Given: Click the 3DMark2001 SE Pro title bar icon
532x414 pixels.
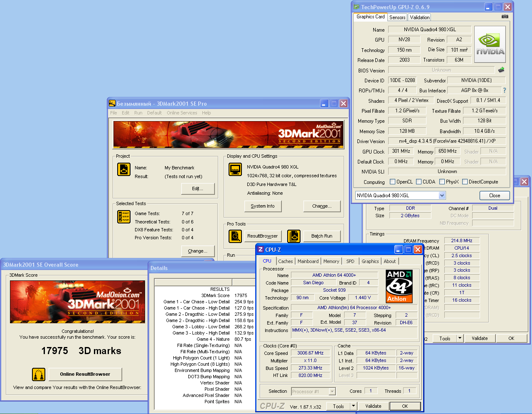Looking at the screenshot, I should pyautogui.click(x=112, y=103).
